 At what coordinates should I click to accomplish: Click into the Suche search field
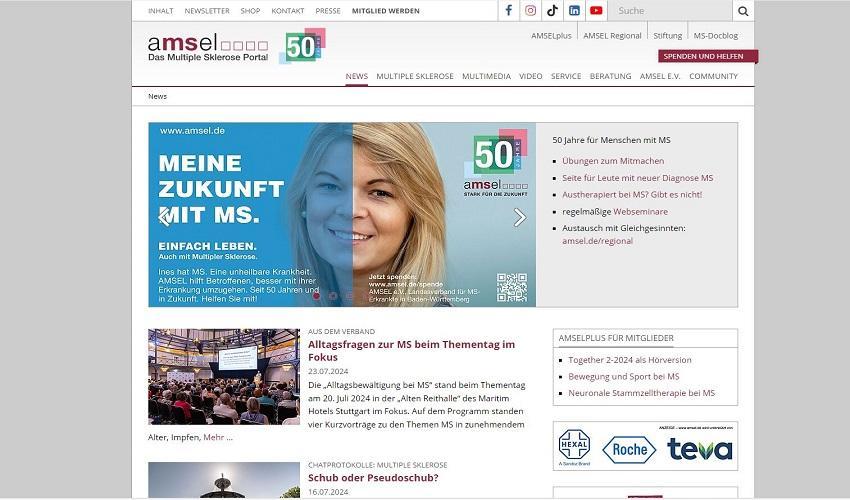pos(670,11)
